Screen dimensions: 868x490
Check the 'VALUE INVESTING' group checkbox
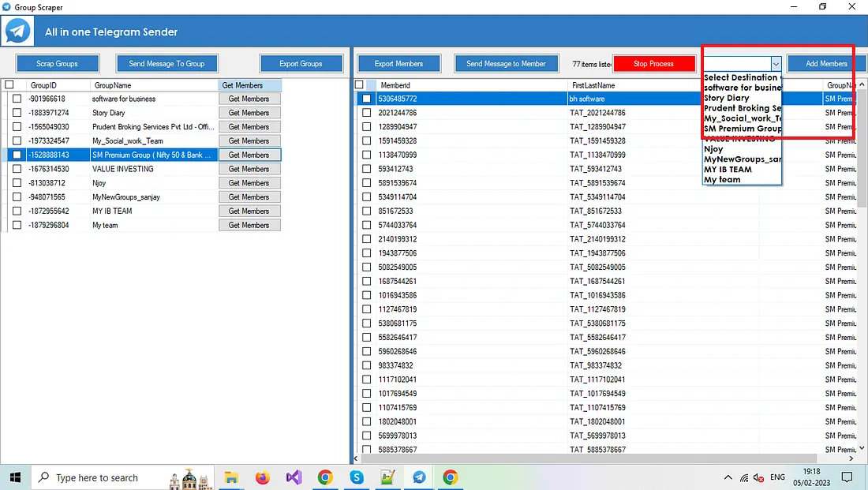click(17, 169)
